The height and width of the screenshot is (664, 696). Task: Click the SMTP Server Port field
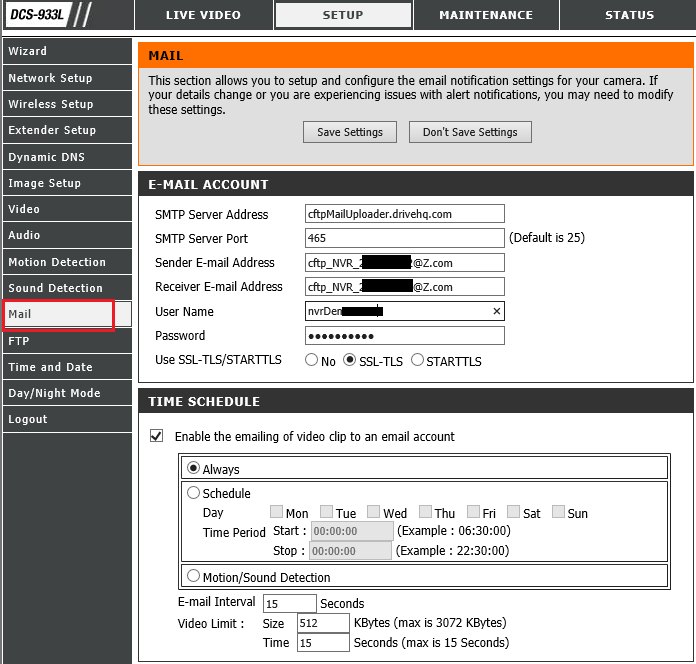coord(404,238)
